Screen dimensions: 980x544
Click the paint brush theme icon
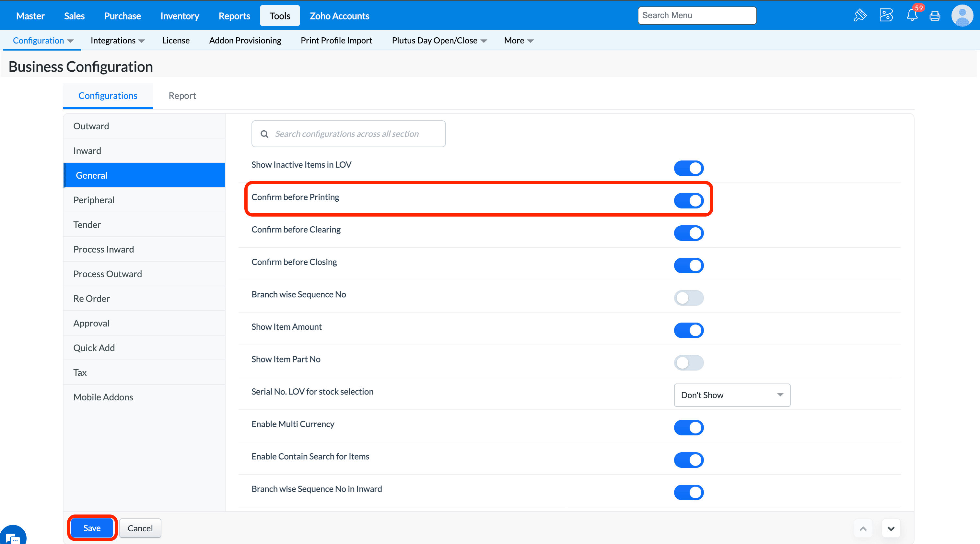coord(860,16)
